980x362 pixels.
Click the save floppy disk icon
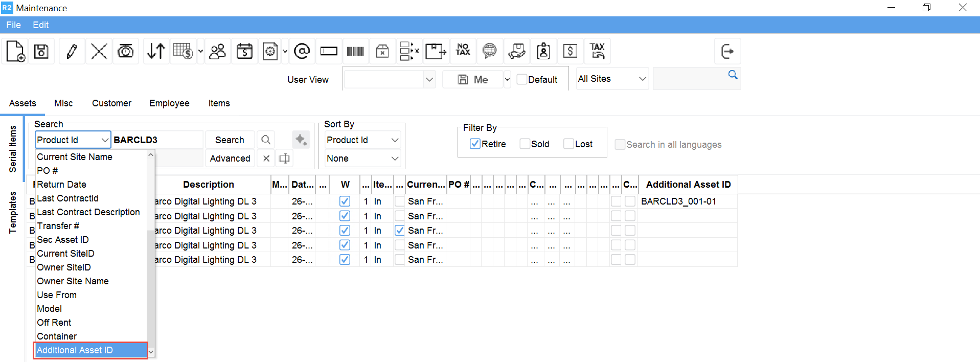[41, 51]
